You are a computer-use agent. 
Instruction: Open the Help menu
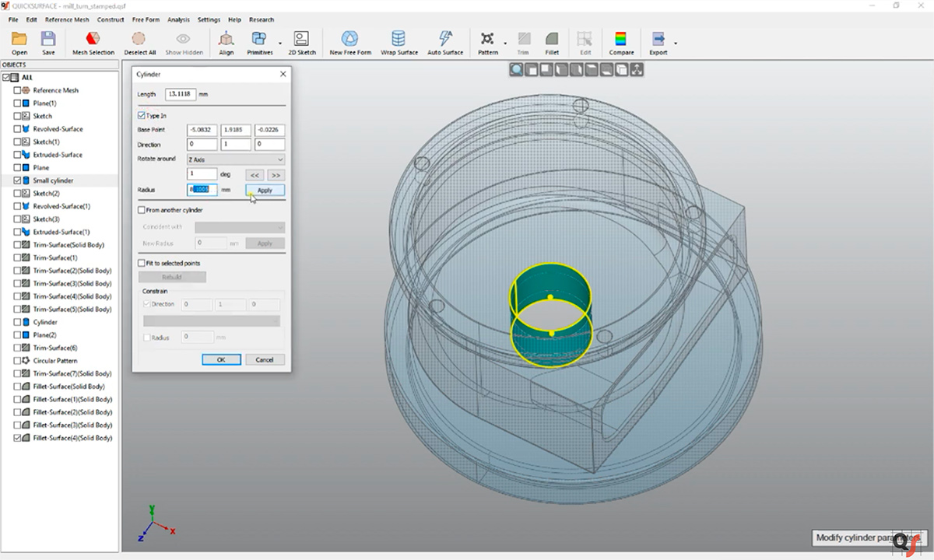[x=234, y=19]
